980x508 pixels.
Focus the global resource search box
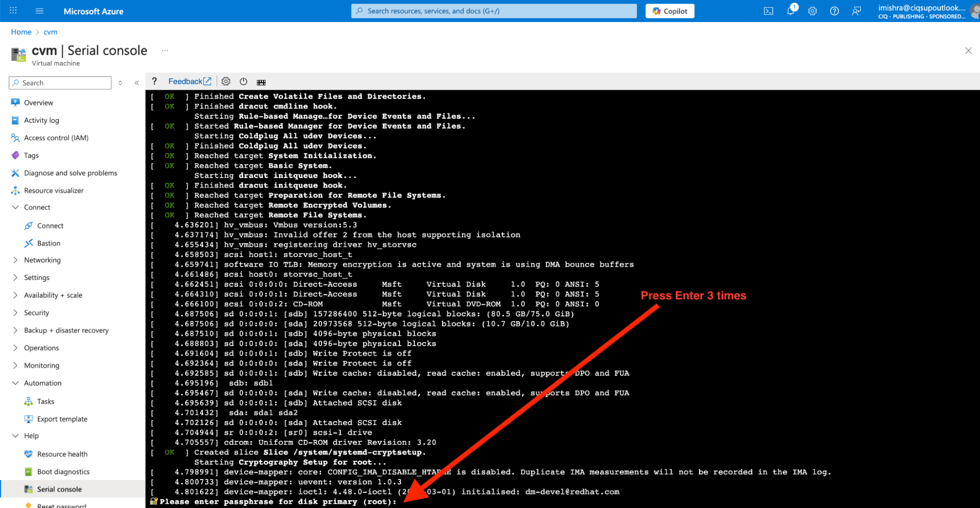(x=494, y=11)
